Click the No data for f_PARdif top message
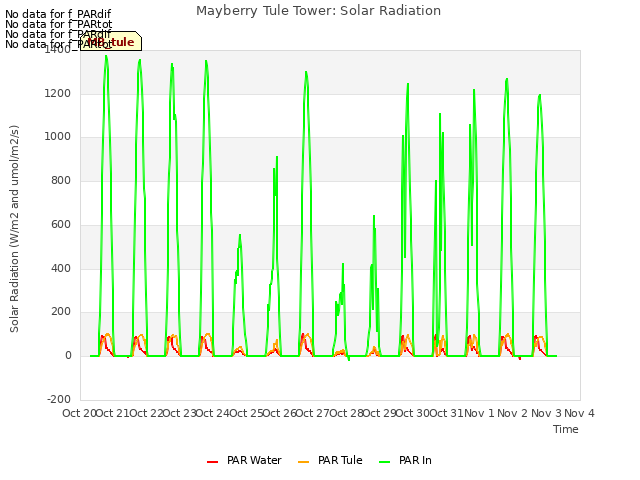 tap(58, 14)
